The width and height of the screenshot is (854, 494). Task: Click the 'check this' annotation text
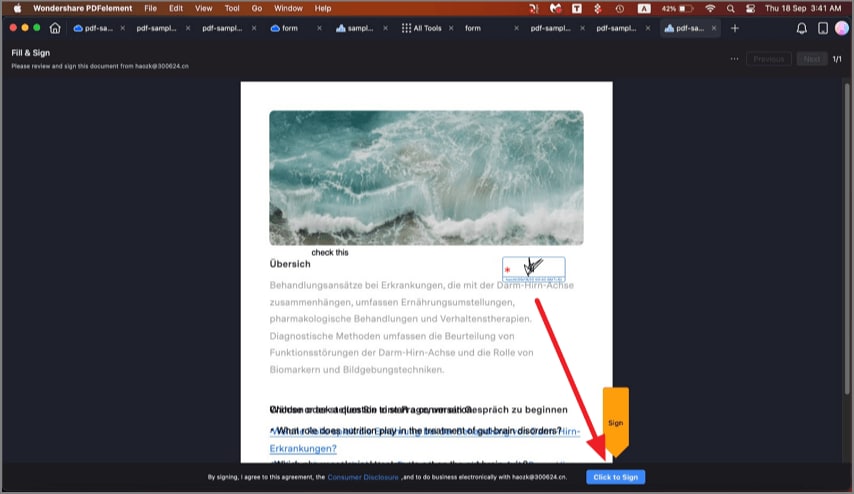point(330,252)
